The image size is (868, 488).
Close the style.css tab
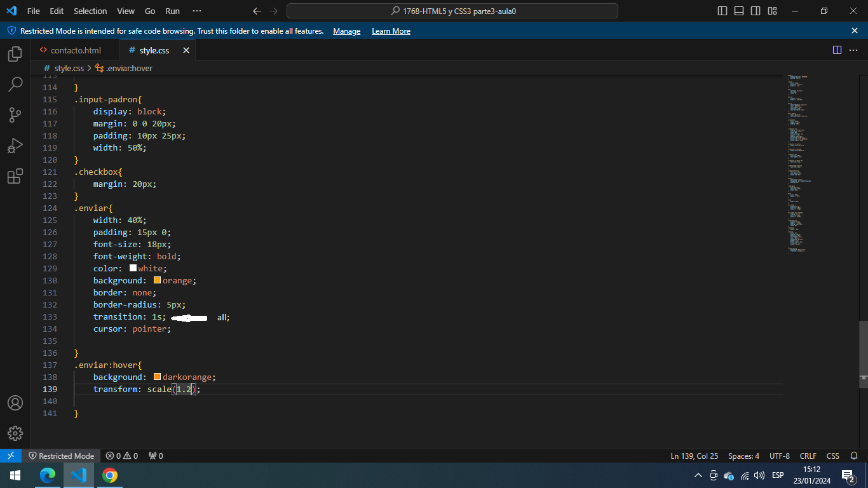186,50
